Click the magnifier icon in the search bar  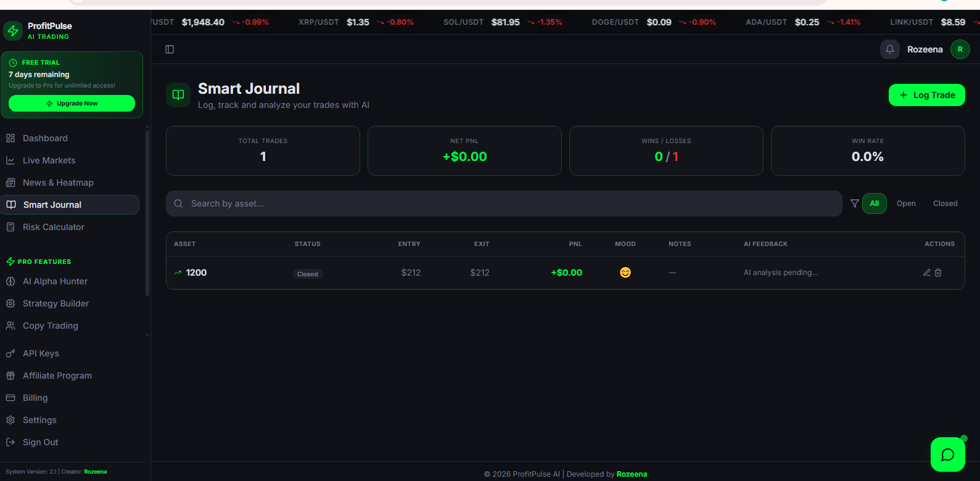click(x=178, y=203)
